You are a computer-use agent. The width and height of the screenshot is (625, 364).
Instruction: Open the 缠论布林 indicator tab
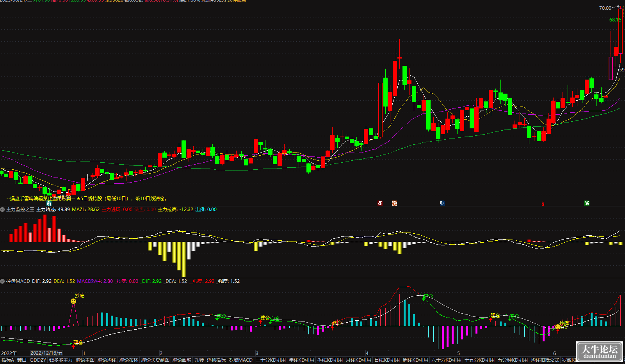(x=129, y=360)
